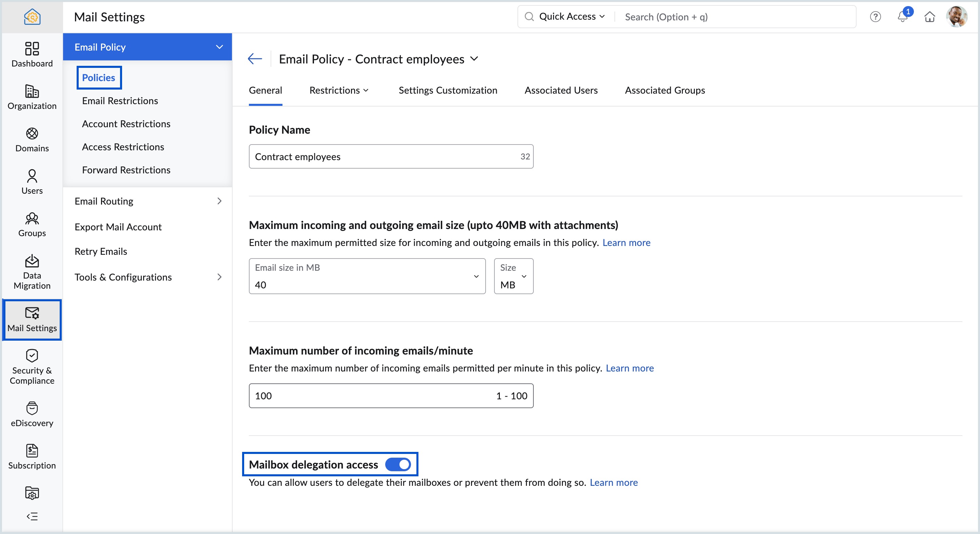Screen dimensions: 980x534
Task: Open Email size in MB dropdown
Action: pyautogui.click(x=367, y=276)
